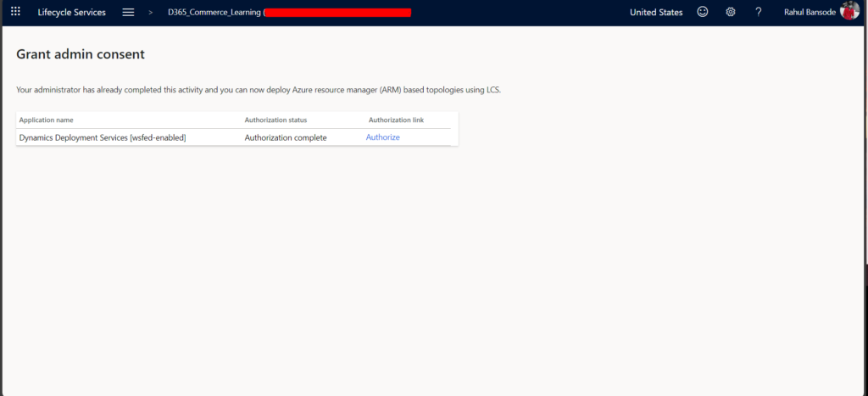
Task: Select the Dynamics Deployment Services [wsfed-enabled] row
Action: (x=235, y=137)
